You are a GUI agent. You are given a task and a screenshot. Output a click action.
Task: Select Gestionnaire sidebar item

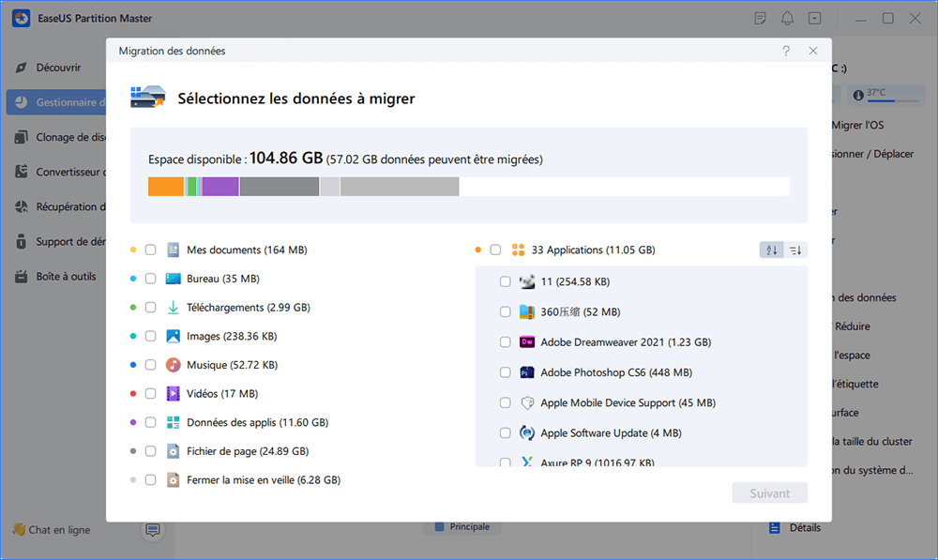[x=56, y=102]
